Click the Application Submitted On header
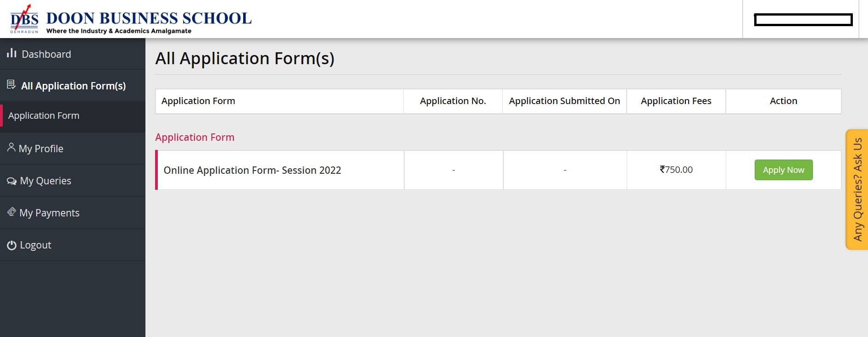 (x=564, y=101)
